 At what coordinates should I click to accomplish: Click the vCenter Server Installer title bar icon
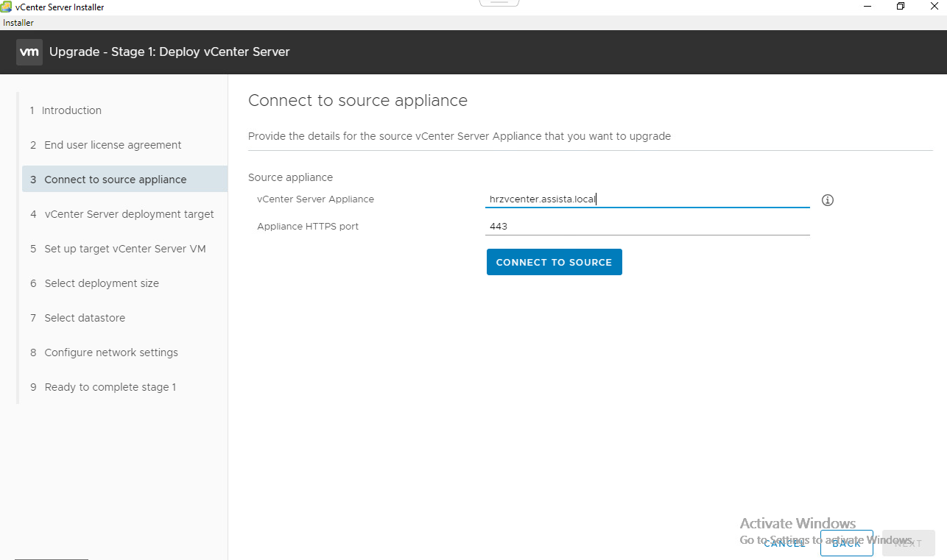coord(7,7)
